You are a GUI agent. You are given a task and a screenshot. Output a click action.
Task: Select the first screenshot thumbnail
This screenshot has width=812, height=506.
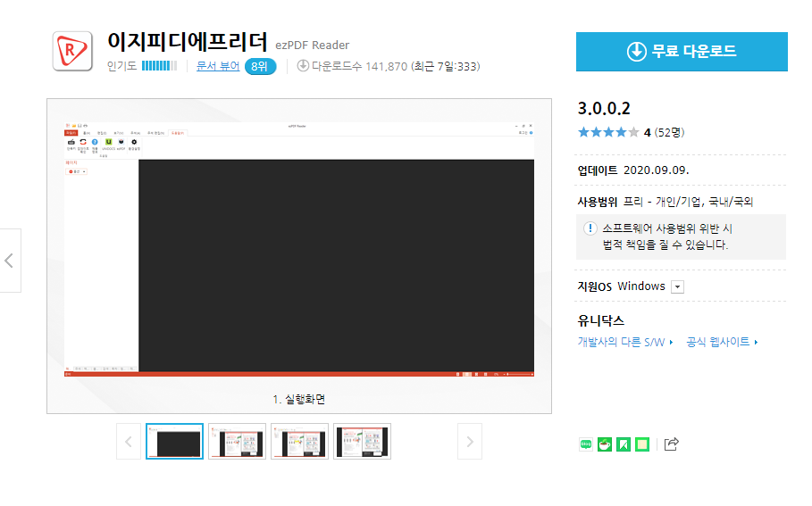click(174, 442)
